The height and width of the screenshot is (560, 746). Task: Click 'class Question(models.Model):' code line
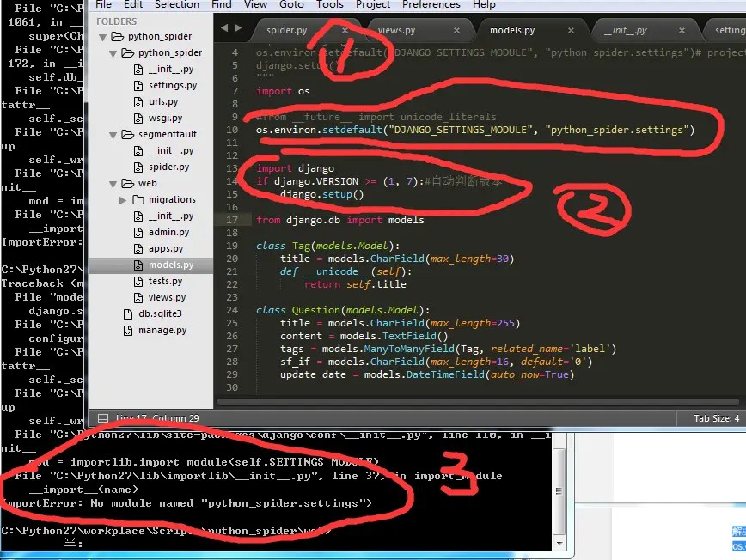pos(343,310)
